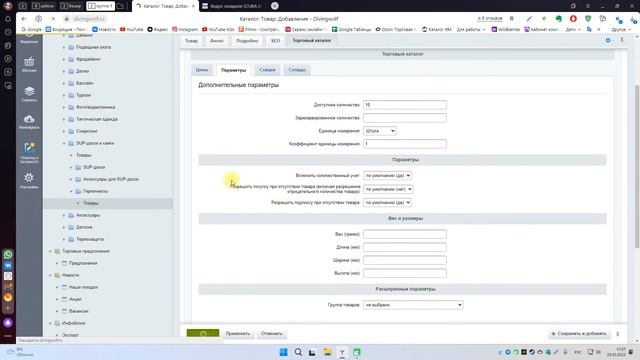Open the Разрешить подписку при отсутствии товара dropdown
Image resolution: width=640 pixels, height=360 pixels.
coord(387,202)
